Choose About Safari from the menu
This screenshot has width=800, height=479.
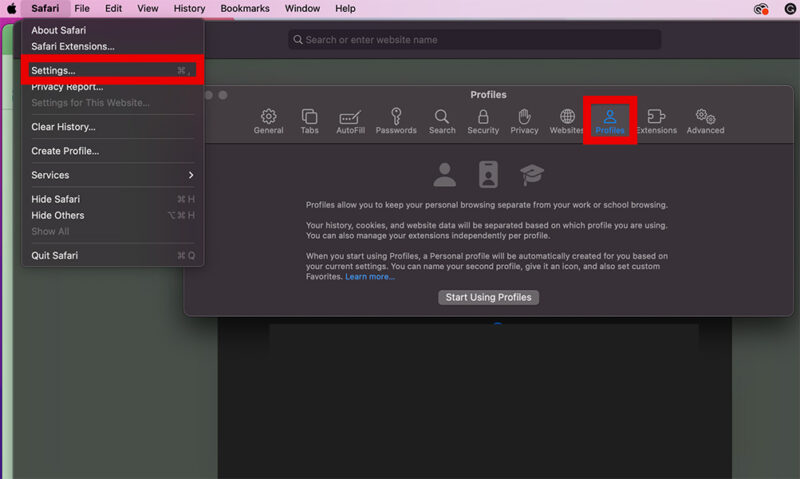[x=112, y=30]
